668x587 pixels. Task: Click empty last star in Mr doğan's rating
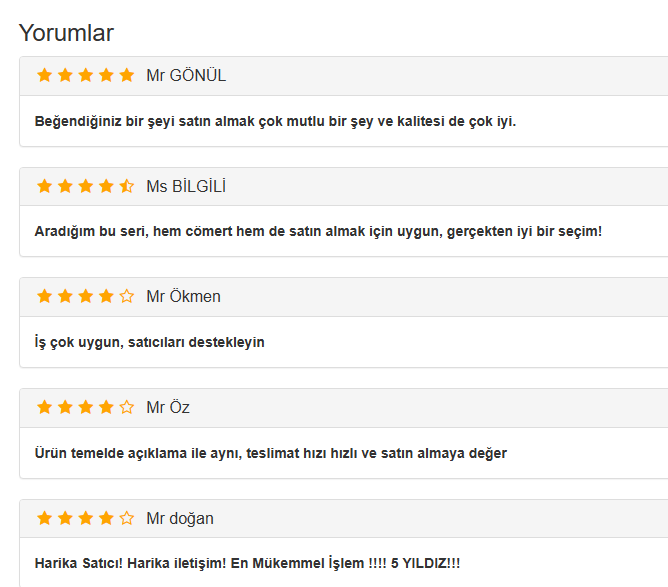(x=126, y=518)
